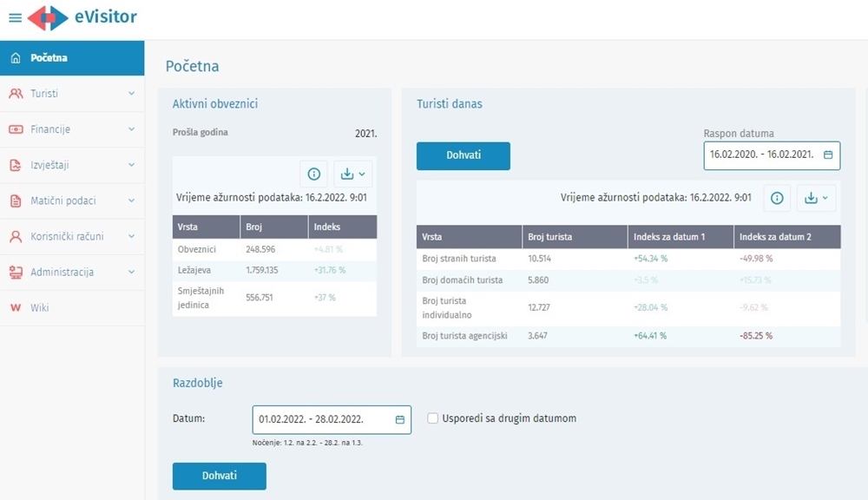Image resolution: width=868 pixels, height=500 pixels.
Task: Expand the Izvještaji sidebar section
Action: point(131,165)
